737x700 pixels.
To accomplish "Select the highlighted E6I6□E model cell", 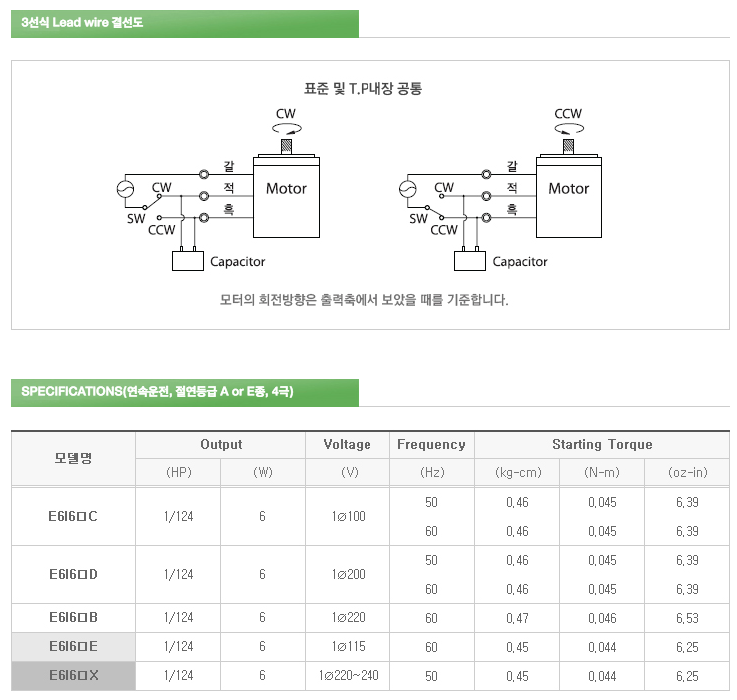I will tap(73, 647).
